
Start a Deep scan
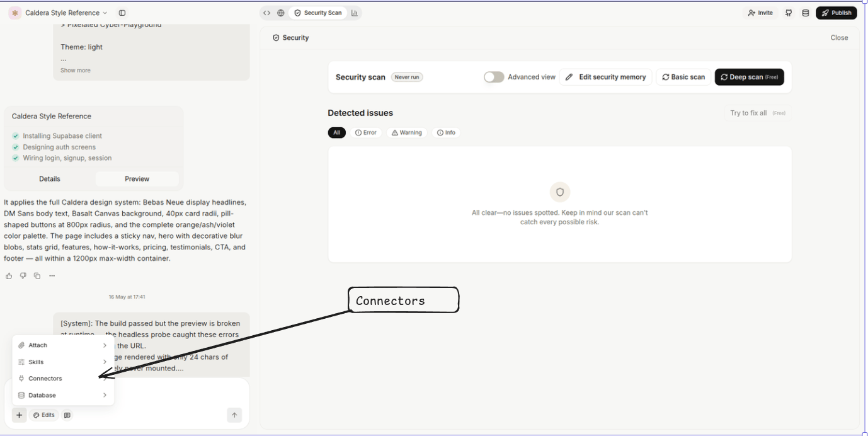[749, 77]
